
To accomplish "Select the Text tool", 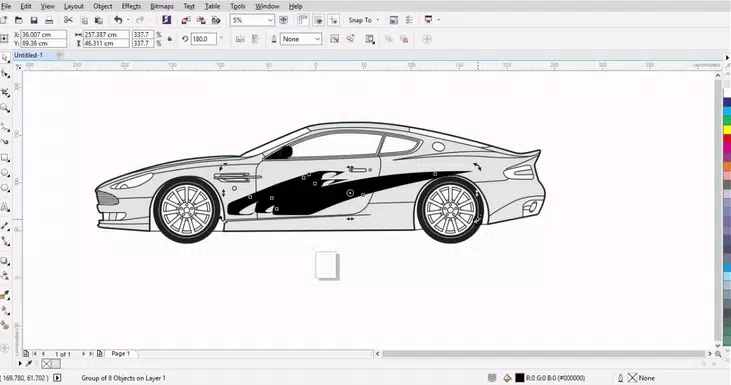I will point(5,206).
